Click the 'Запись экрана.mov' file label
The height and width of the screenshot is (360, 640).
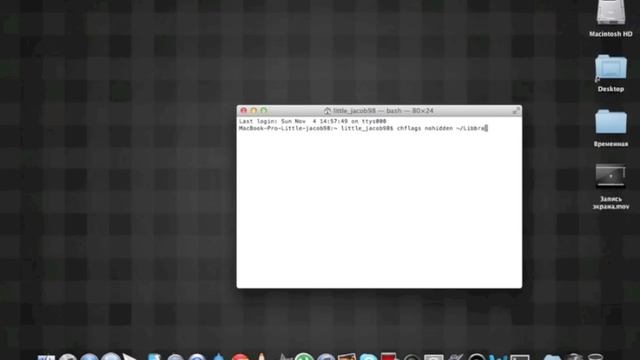click(611, 202)
